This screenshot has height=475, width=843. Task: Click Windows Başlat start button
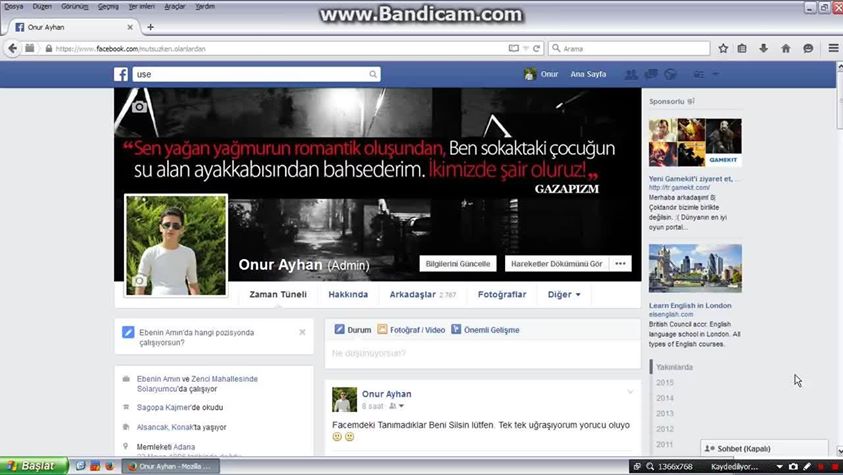[x=34, y=466]
